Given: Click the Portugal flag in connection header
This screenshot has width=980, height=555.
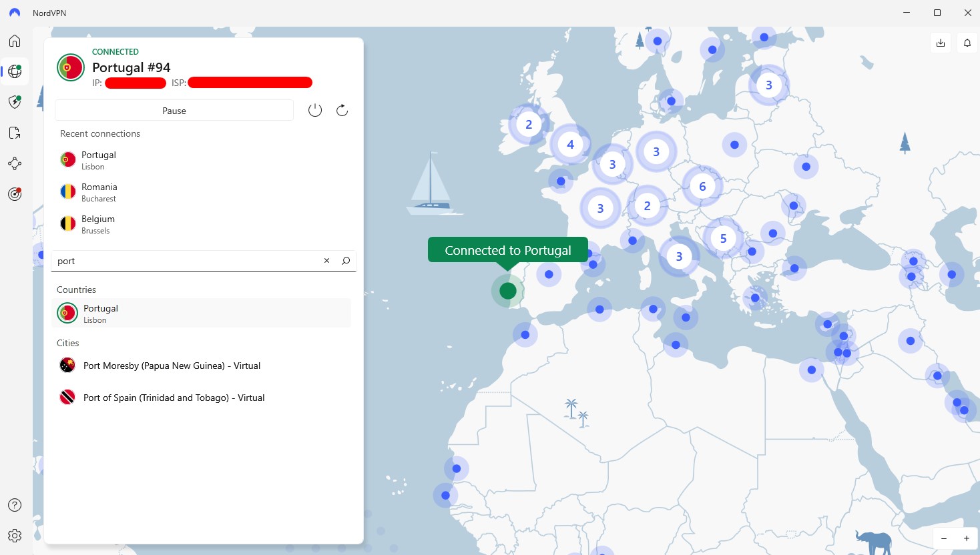Looking at the screenshot, I should [71, 67].
